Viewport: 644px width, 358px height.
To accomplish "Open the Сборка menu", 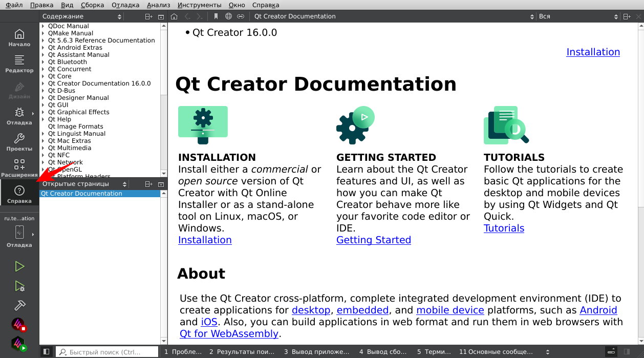I will pos(92,5).
